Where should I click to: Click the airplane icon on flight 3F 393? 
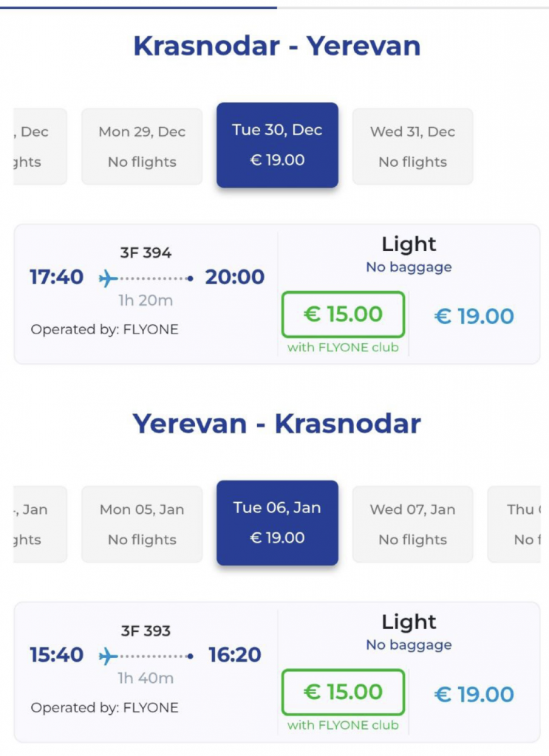109,656
